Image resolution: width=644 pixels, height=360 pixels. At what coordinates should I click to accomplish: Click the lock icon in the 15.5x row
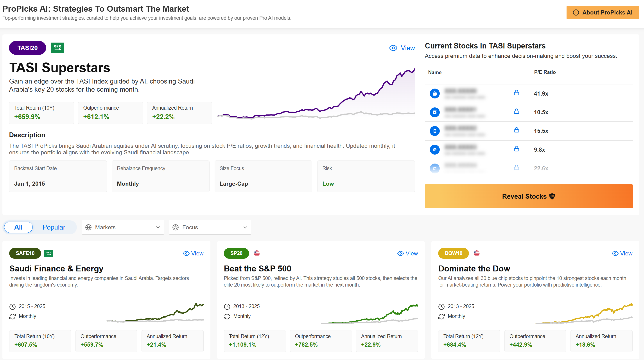[517, 130]
